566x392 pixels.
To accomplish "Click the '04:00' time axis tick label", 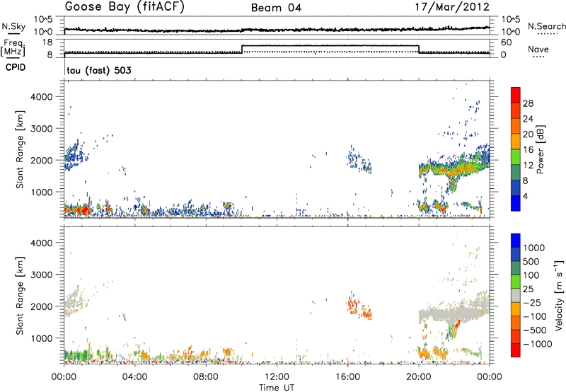I will pos(135,377).
